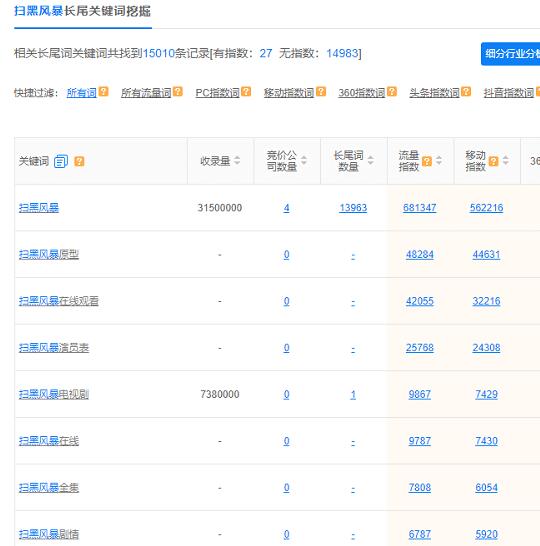Screen dimensions: 540x546
Task: Click help icon in 移动指数 column header
Action: pyautogui.click(x=493, y=161)
